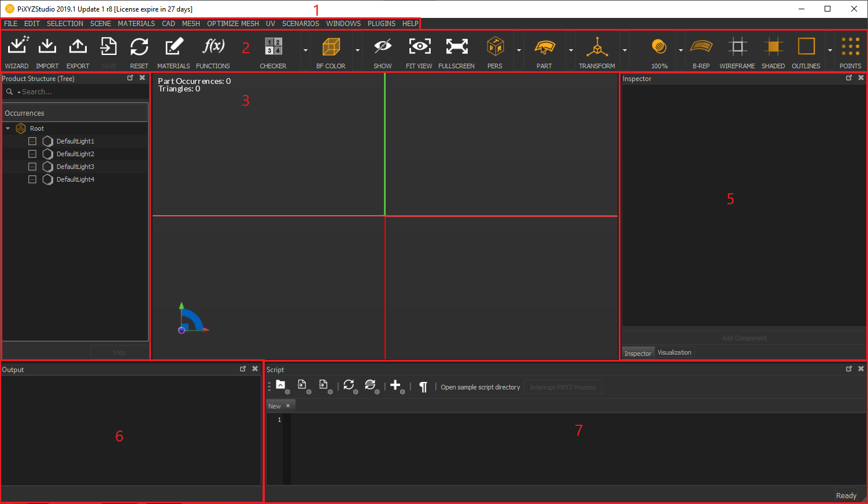The width and height of the screenshot is (868, 504).
Task: Switch to the Visualization tab
Action: pyautogui.click(x=674, y=352)
